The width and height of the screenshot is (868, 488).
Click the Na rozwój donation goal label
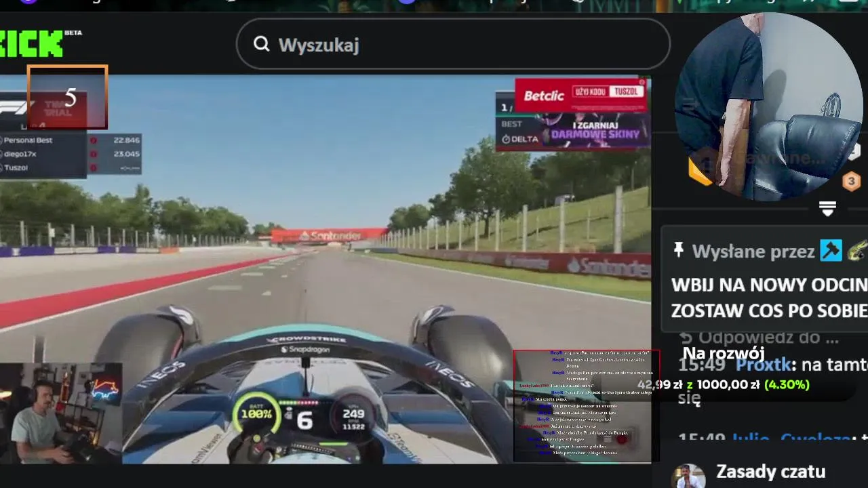coord(724,353)
